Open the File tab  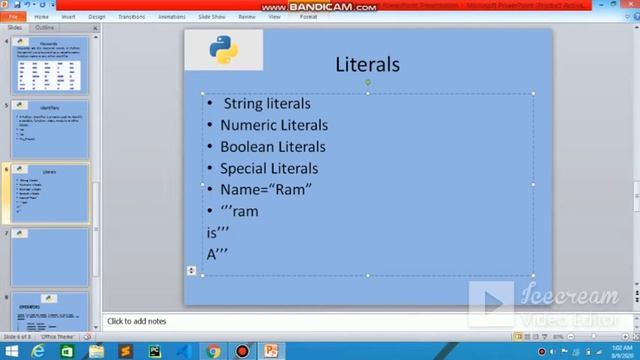pyautogui.click(x=13, y=17)
